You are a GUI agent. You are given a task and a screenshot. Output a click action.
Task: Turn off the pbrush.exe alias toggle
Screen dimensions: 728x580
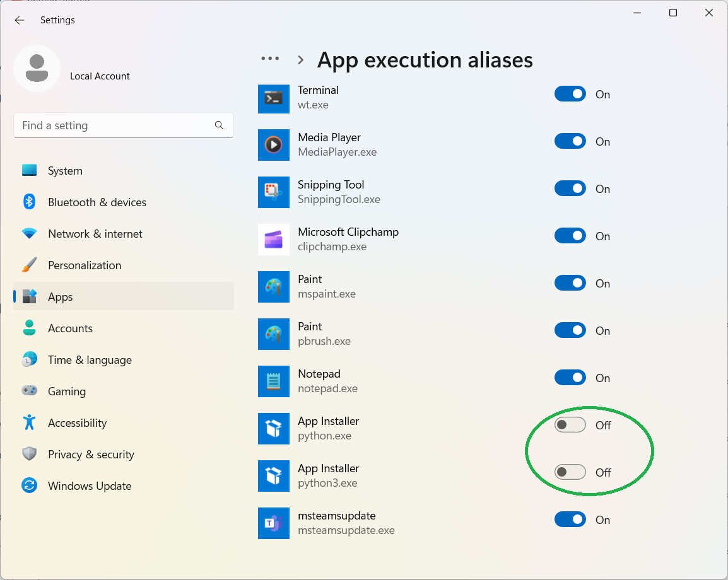(x=570, y=331)
